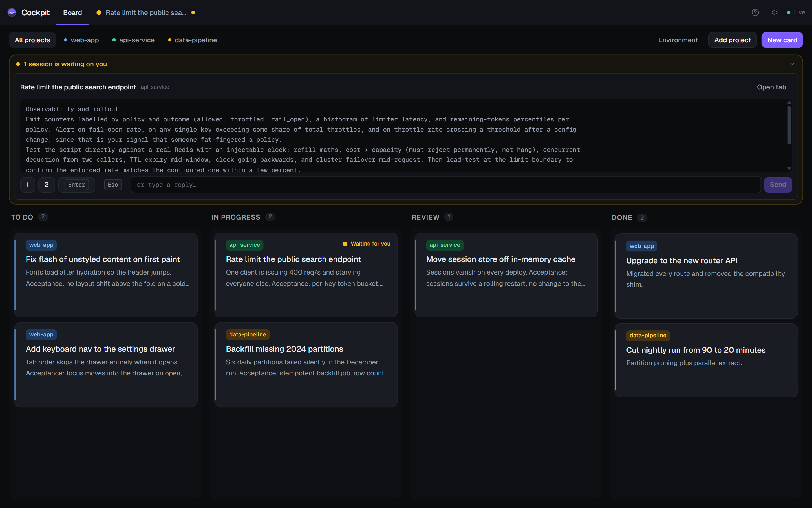Open 'Cut nightly run from 90 to 20' card

click(706, 360)
